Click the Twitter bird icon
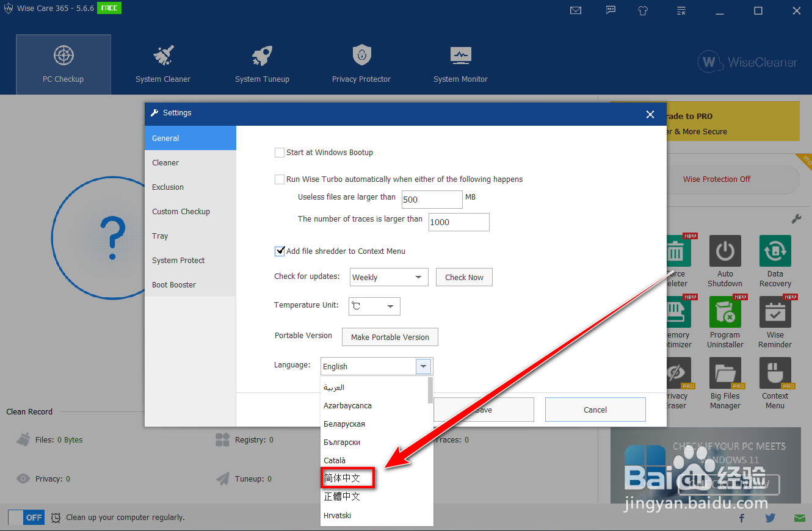The image size is (812, 531). tap(770, 518)
